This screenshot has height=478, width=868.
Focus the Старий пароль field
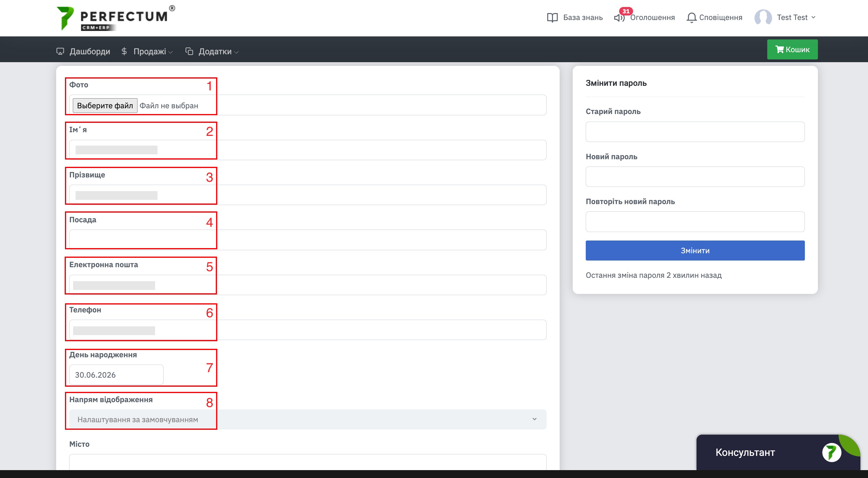pos(695,132)
